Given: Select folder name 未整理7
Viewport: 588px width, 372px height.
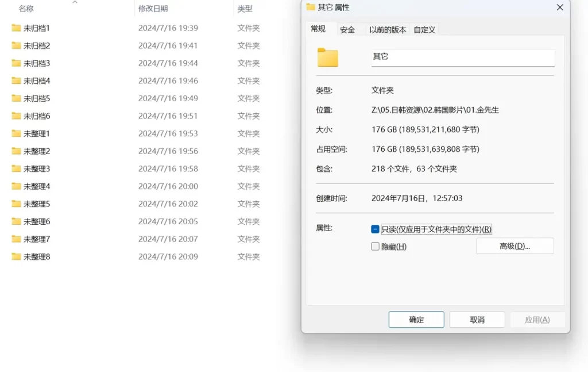Looking at the screenshot, I should [36, 239].
